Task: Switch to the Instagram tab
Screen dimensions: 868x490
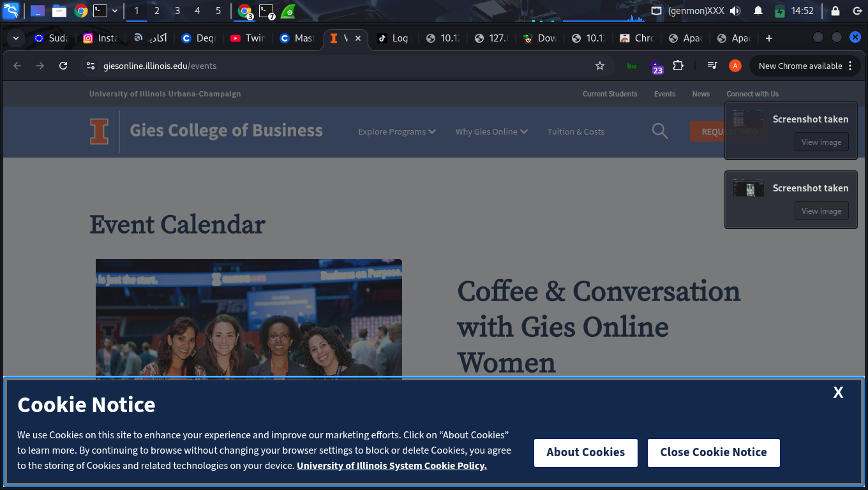Action: (x=101, y=38)
